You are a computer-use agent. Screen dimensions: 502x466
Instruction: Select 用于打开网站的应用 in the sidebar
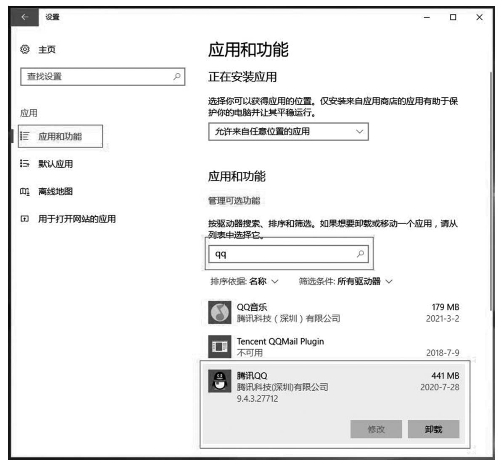point(77,219)
